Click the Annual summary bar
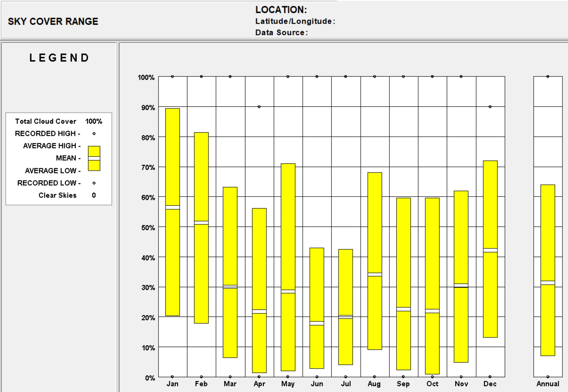Image resolution: width=568 pixels, height=392 pixels. pos(548,270)
